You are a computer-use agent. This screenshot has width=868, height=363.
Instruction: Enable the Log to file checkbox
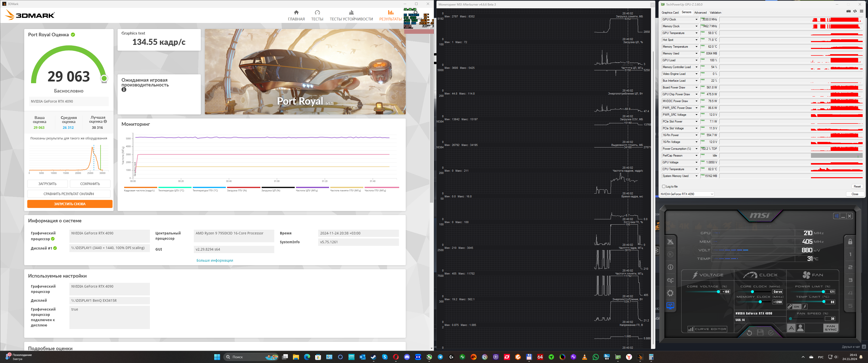tap(664, 187)
